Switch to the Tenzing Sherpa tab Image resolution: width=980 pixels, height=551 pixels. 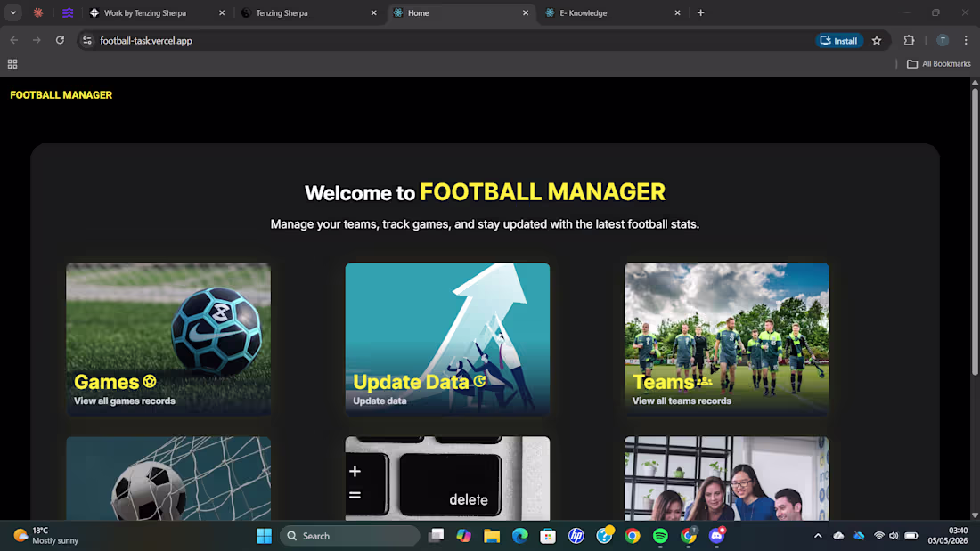309,12
